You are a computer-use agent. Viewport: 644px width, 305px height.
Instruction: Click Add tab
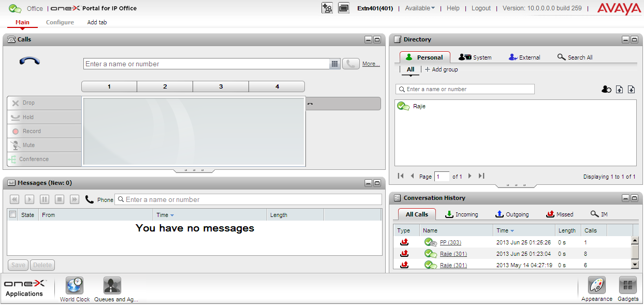[97, 22]
